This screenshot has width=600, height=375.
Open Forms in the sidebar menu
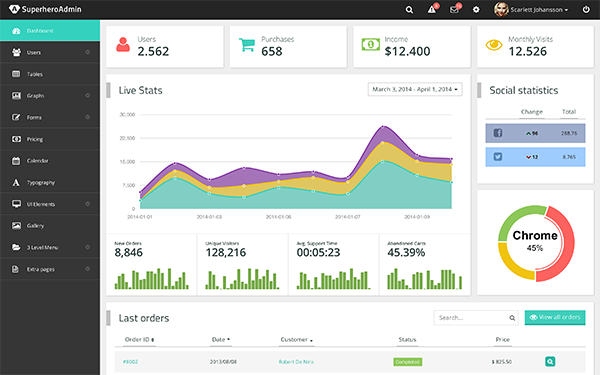tap(50, 117)
